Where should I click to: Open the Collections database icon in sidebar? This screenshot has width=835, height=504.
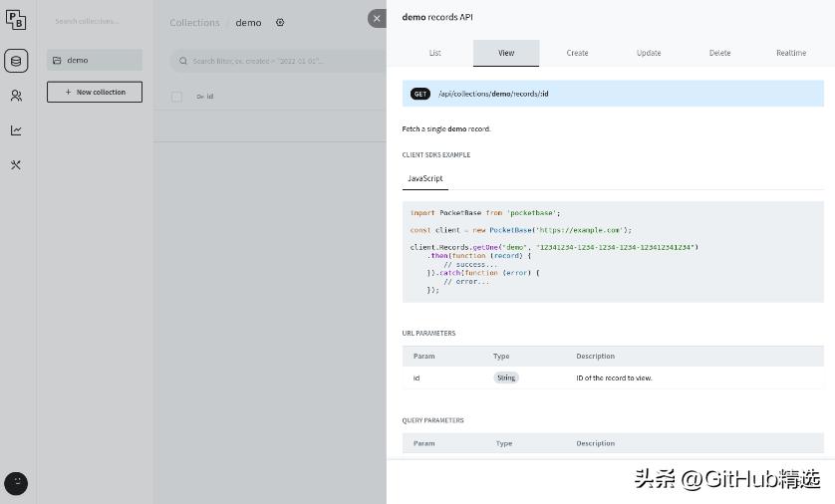point(16,61)
